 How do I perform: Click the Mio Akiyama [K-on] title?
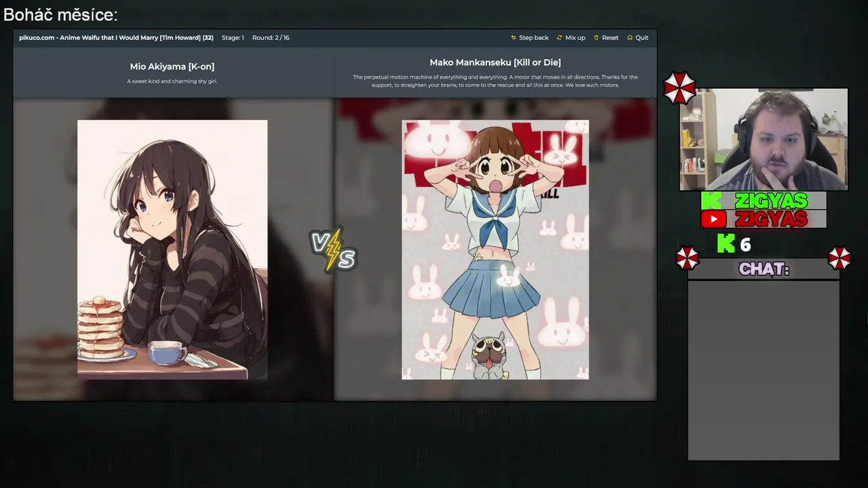click(172, 66)
